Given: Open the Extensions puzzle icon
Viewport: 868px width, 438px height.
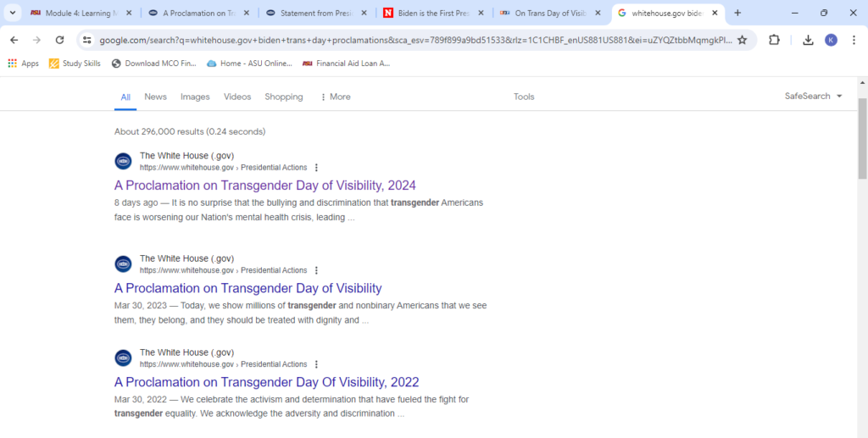Looking at the screenshot, I should [775, 40].
